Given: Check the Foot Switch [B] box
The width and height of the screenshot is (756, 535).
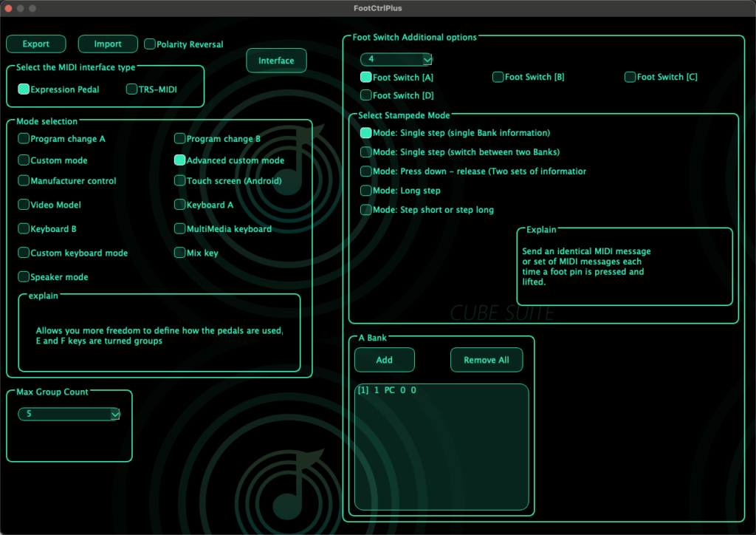Looking at the screenshot, I should [498, 77].
